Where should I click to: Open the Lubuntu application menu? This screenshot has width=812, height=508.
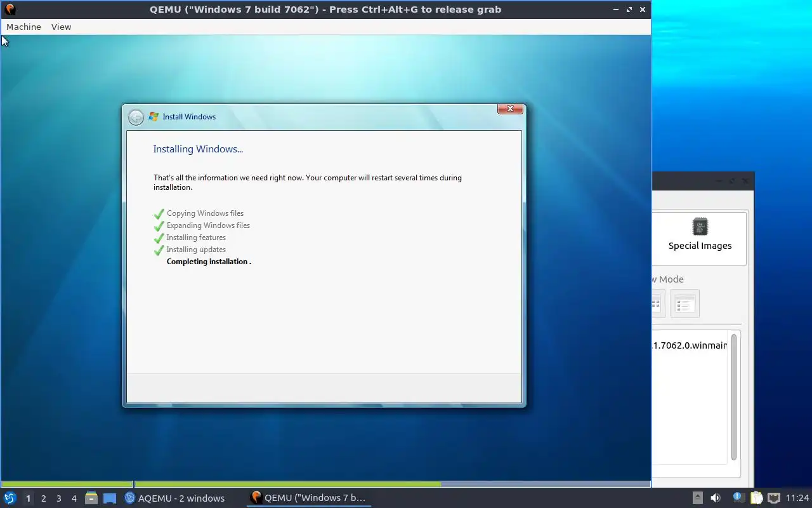click(x=10, y=498)
